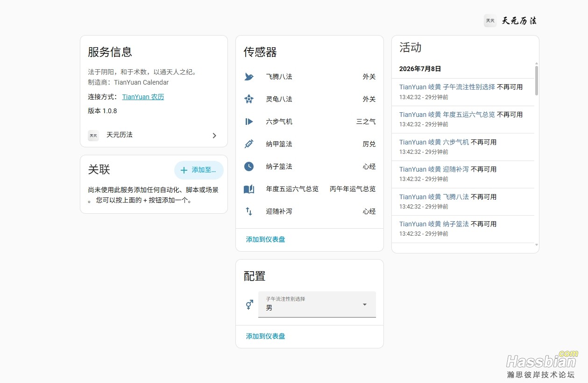Viewport: 588px width, 383px height.
Task: Click 添加到仪表盘 under the 传感器 list
Action: coord(265,239)
